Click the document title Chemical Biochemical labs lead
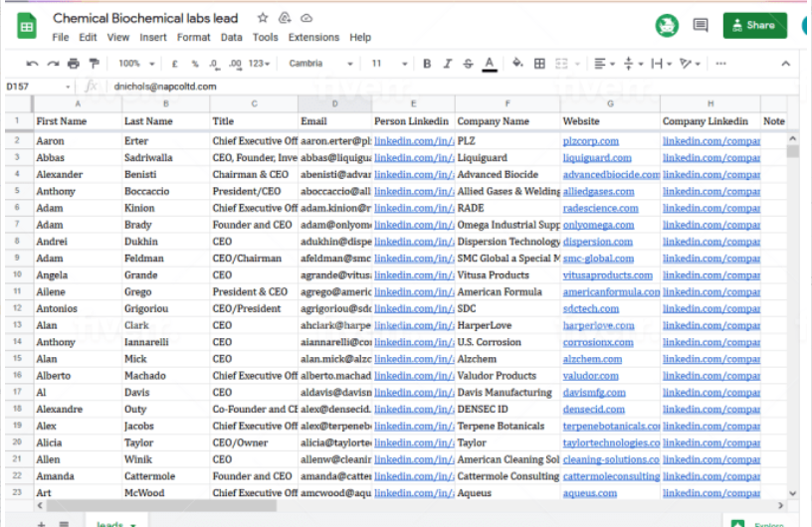This screenshot has height=527, width=812. point(145,18)
